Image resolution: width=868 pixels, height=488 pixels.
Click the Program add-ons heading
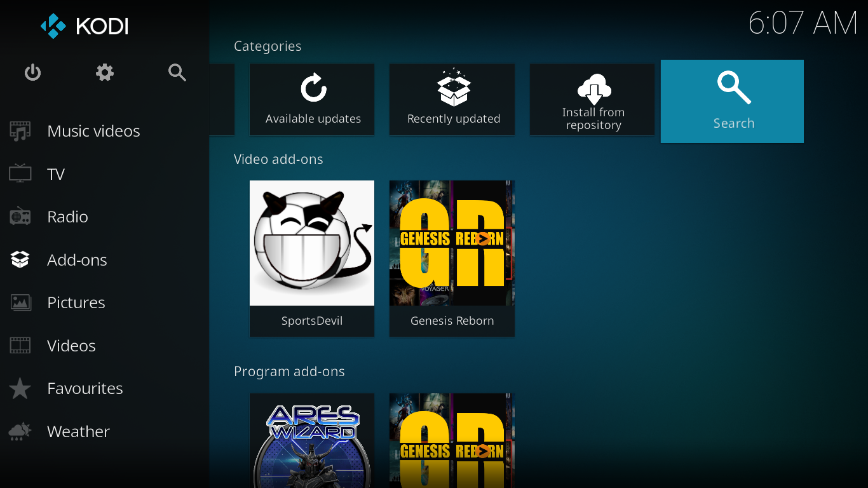coord(289,372)
